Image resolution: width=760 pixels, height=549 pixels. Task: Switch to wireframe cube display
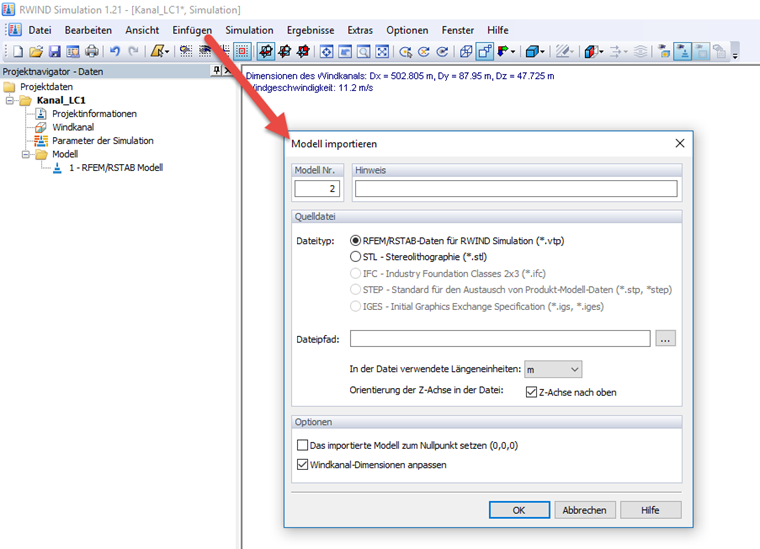click(x=466, y=51)
